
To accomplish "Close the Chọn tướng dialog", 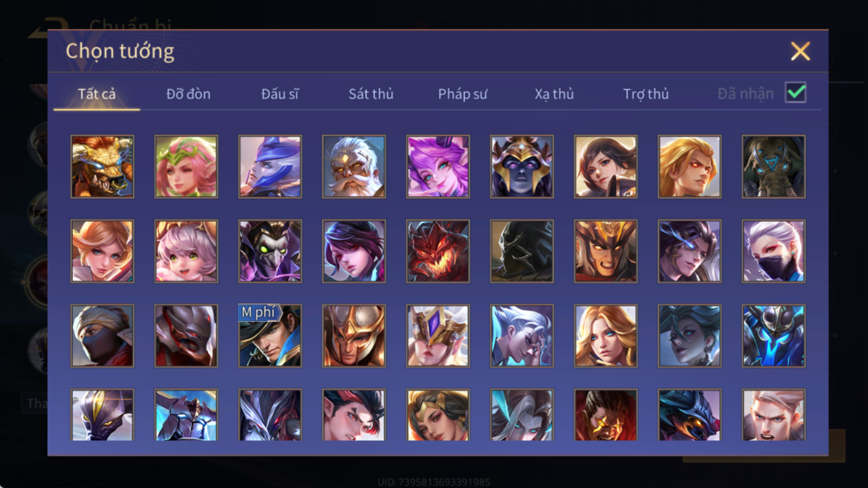I will (800, 51).
